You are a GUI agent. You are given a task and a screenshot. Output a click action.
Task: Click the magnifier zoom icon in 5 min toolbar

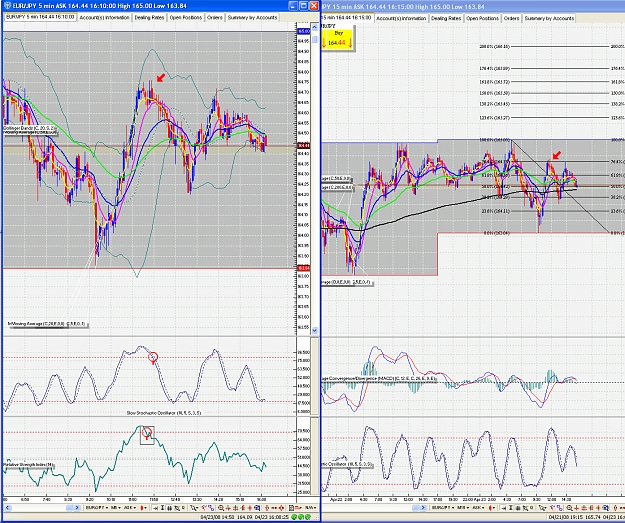(221, 508)
